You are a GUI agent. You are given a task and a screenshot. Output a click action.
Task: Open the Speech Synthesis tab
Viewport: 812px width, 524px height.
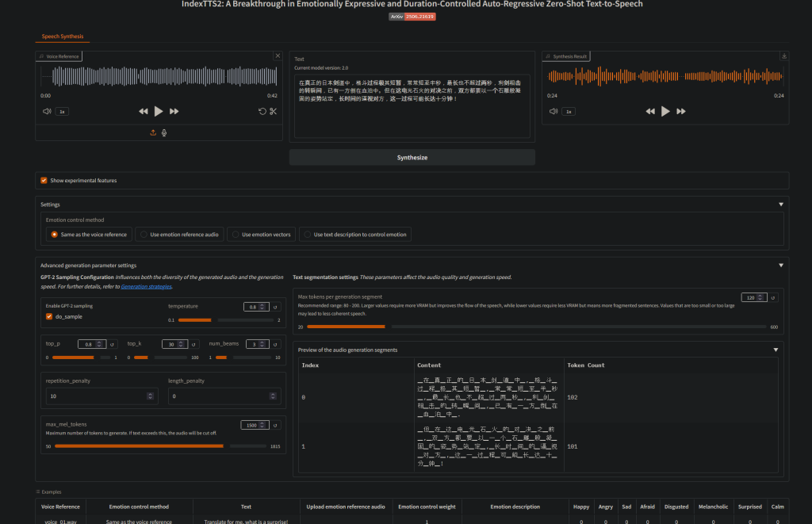point(63,36)
